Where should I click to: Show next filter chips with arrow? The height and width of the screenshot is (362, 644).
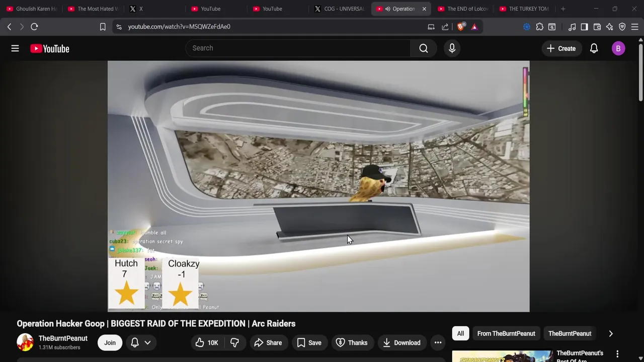pos(611,333)
